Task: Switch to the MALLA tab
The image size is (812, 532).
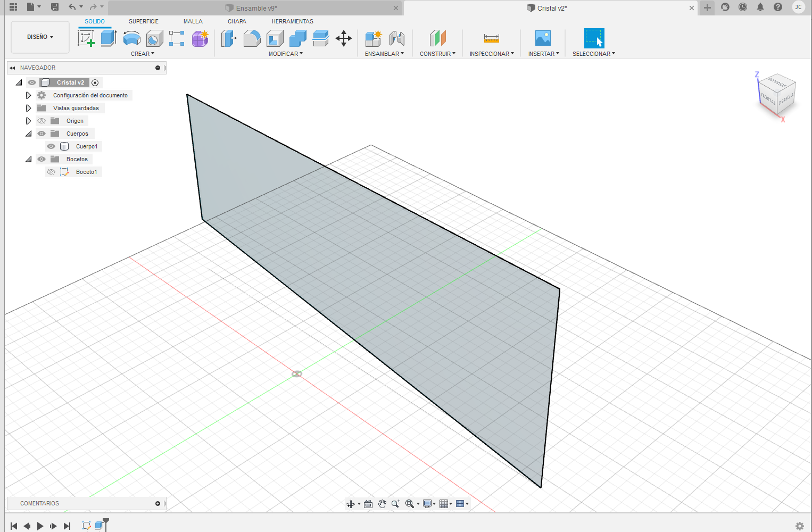Action: click(193, 21)
